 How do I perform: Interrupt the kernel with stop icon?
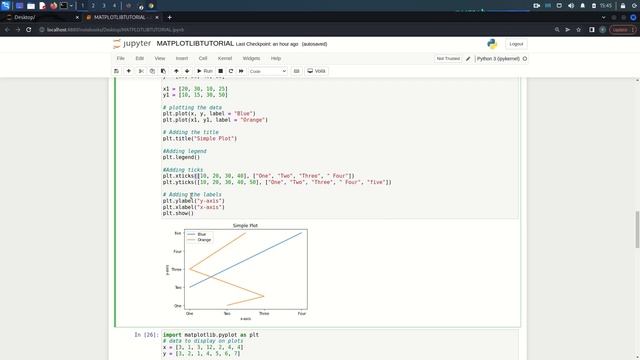(220, 71)
